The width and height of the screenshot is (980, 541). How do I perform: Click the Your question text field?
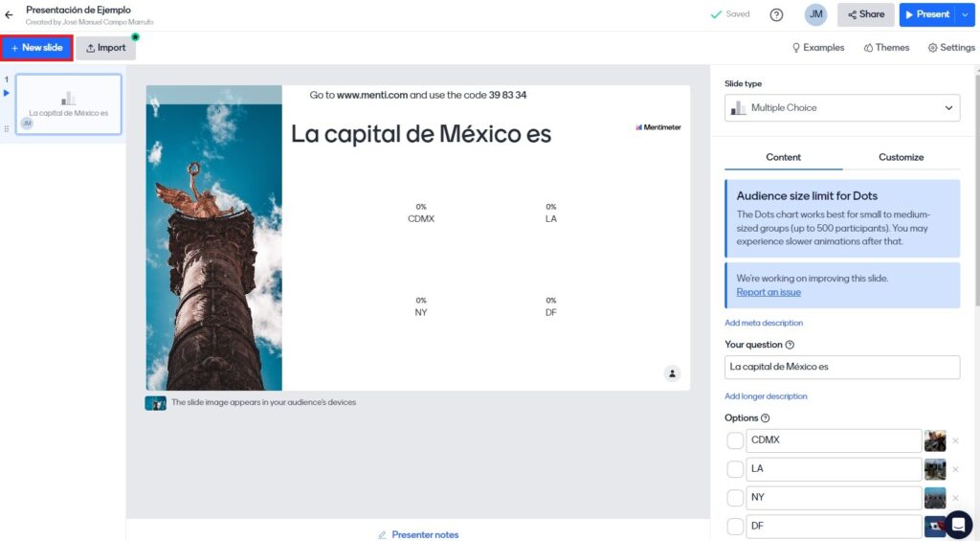point(842,367)
